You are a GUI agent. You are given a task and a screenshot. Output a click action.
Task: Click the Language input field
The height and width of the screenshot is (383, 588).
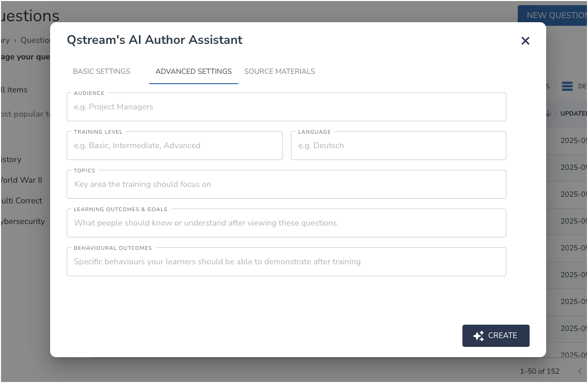pyautogui.click(x=398, y=146)
